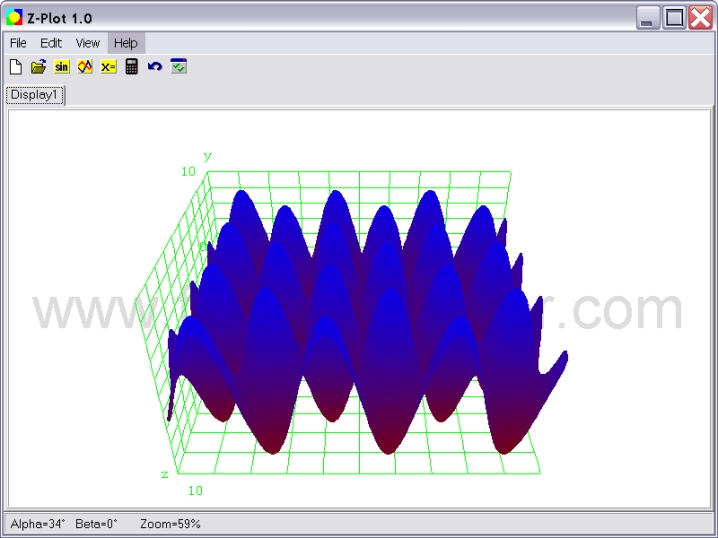Image resolution: width=718 pixels, height=538 pixels.
Task: Open the Help menu
Action: (x=126, y=43)
